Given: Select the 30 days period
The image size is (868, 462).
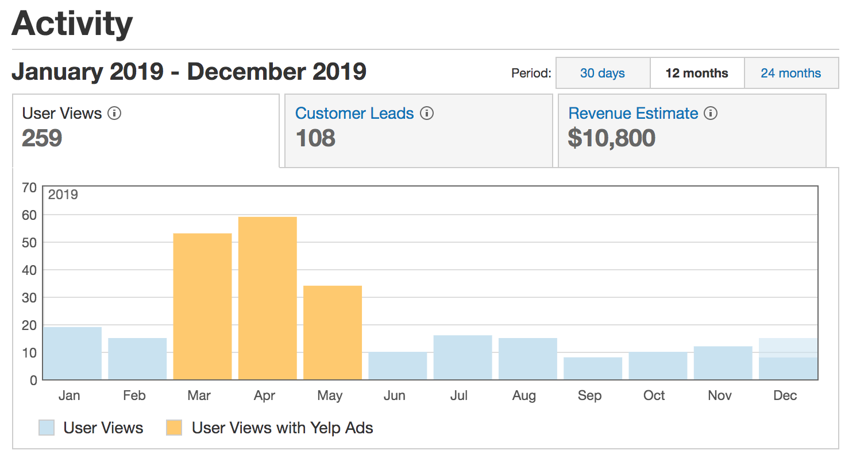Looking at the screenshot, I should pyautogui.click(x=602, y=73).
